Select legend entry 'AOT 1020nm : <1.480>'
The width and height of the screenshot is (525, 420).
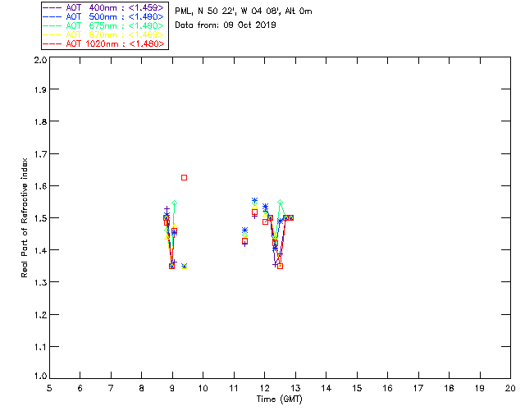[115, 43]
